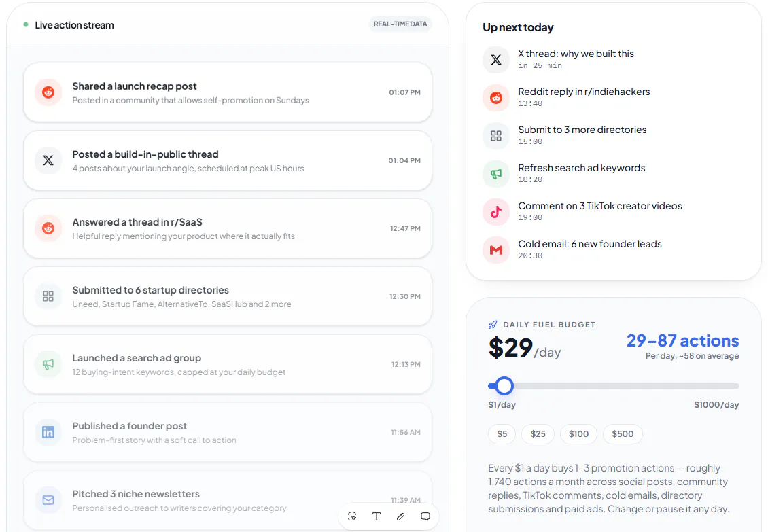The width and height of the screenshot is (768, 532).
Task: Click the 01:04 PM timestamp
Action: 404,160
